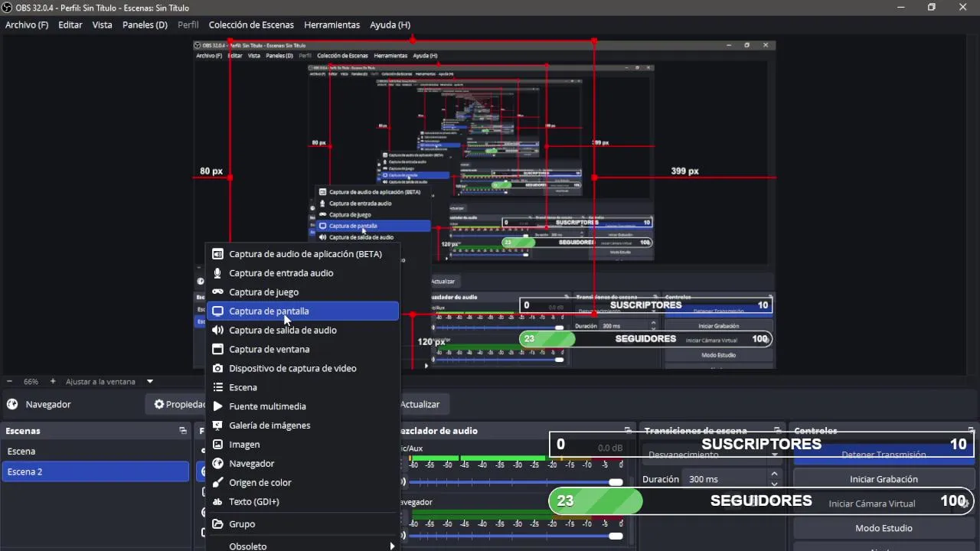The height and width of the screenshot is (551, 980).
Task: Open the Paneles menu
Action: [145, 24]
